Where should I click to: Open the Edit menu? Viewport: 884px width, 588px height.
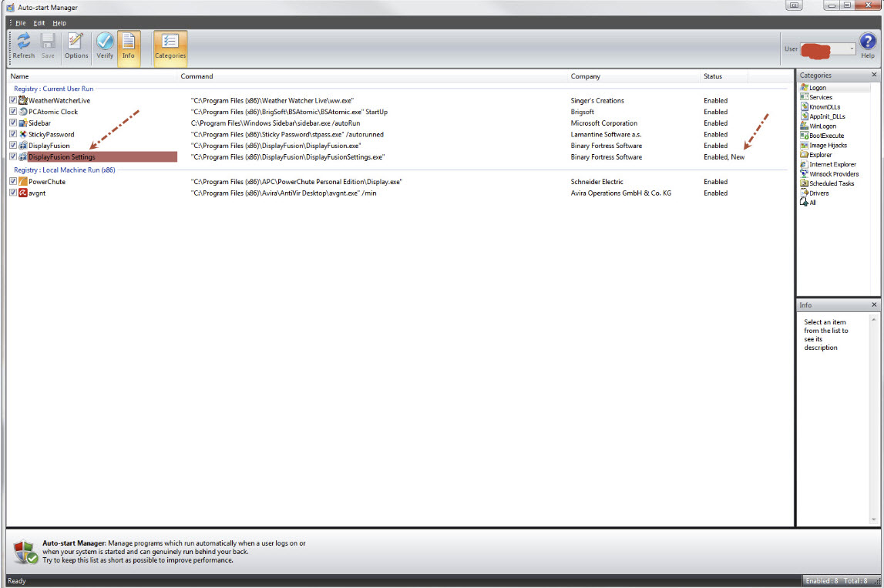click(x=39, y=23)
